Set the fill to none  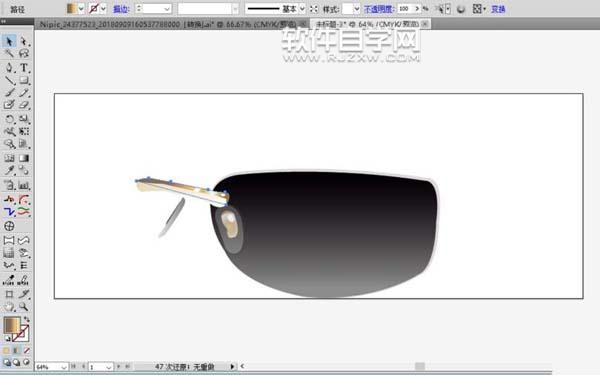27,350
